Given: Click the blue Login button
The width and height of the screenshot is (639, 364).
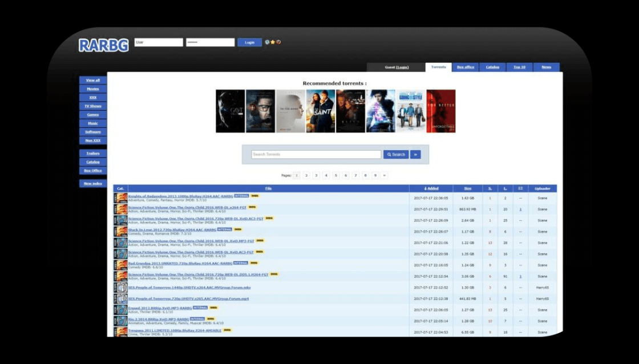Looking at the screenshot, I should pos(249,42).
